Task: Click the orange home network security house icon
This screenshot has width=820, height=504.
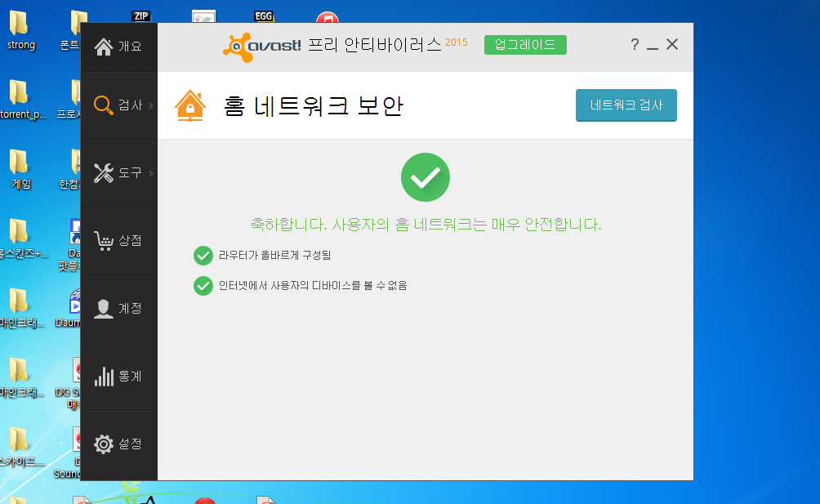Action: tap(189, 105)
